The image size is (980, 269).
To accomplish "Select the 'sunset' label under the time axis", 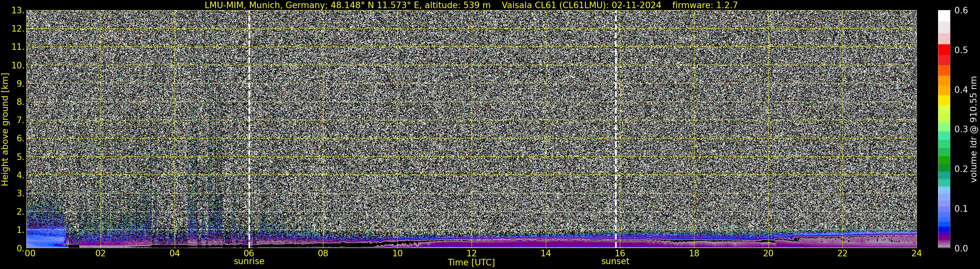I will [615, 262].
